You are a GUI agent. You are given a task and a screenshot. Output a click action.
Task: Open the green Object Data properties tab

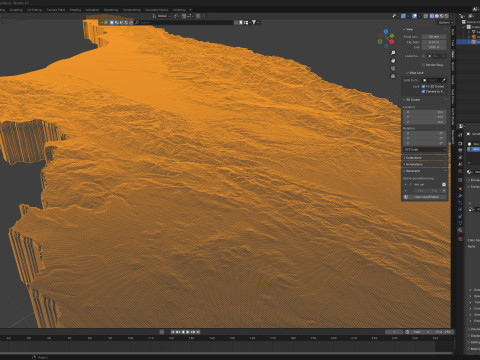tap(460, 223)
